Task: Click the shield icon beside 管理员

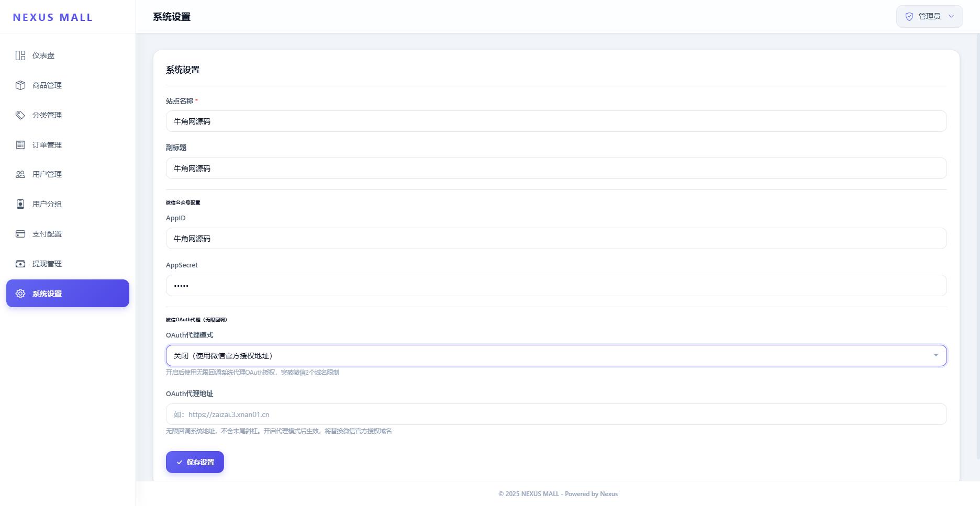Action: (909, 17)
